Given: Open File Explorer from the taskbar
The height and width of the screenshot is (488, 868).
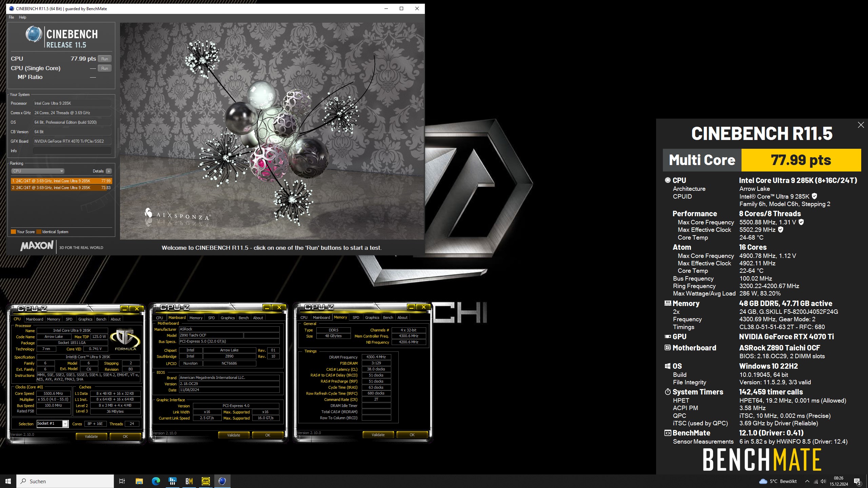Looking at the screenshot, I should pyautogui.click(x=139, y=481).
